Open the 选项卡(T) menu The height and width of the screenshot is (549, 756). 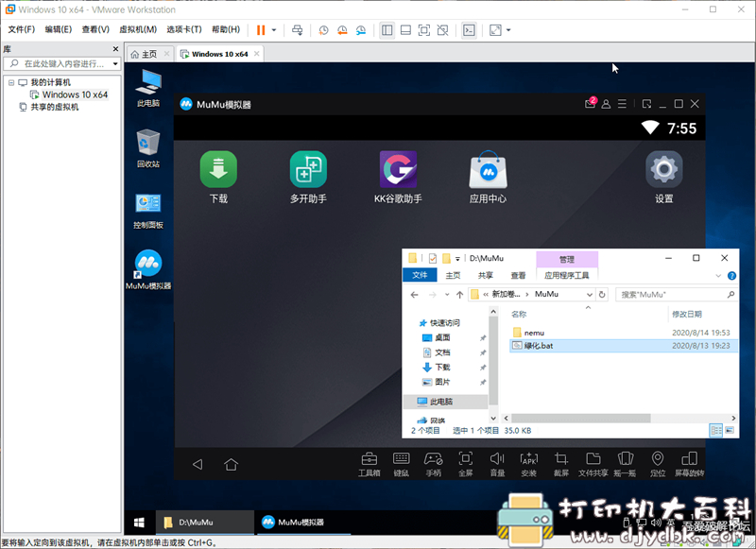[x=184, y=29]
